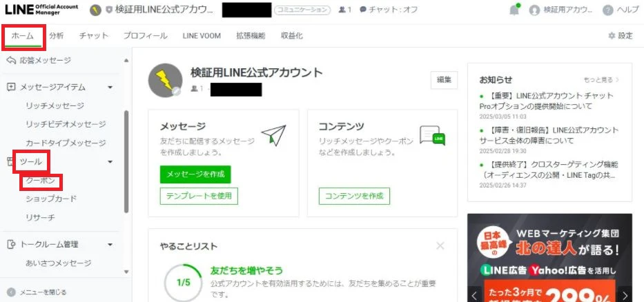This screenshot has height=302, width=644.
Task: Go to previous ad banner slide
Action: coord(474,295)
